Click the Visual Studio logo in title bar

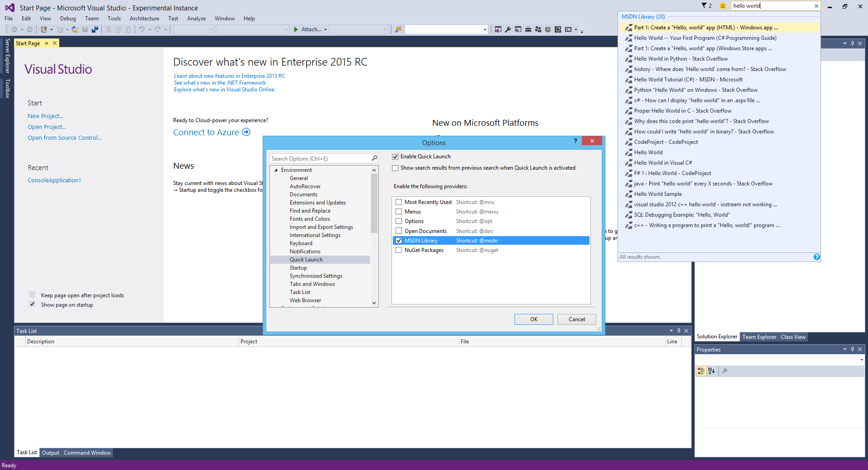9,8
